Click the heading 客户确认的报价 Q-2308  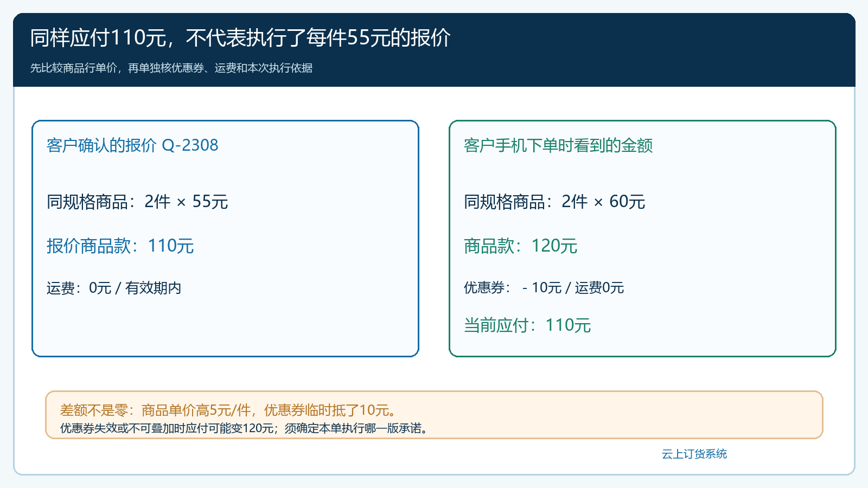(132, 145)
